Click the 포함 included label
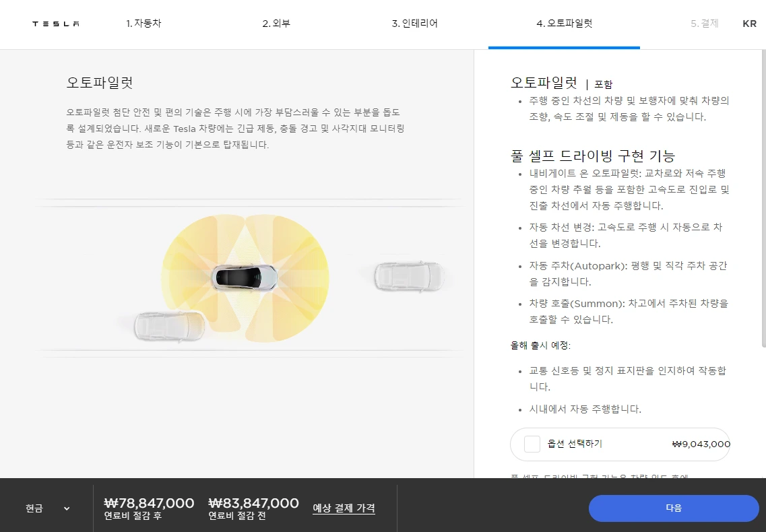 coord(604,85)
